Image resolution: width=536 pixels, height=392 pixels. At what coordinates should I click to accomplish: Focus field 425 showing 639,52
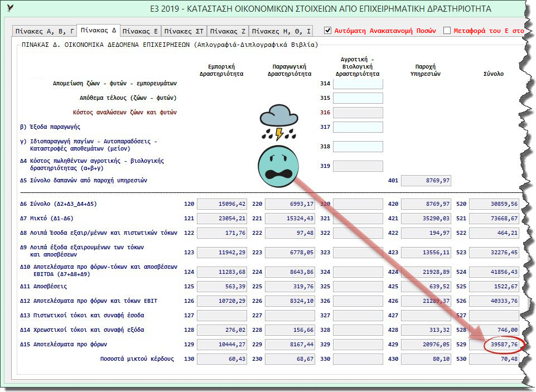click(426, 287)
